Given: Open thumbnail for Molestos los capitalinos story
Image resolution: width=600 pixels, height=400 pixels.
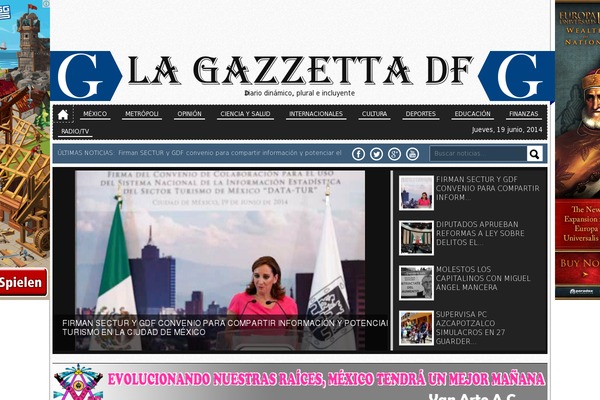Looking at the screenshot, I should (x=416, y=283).
